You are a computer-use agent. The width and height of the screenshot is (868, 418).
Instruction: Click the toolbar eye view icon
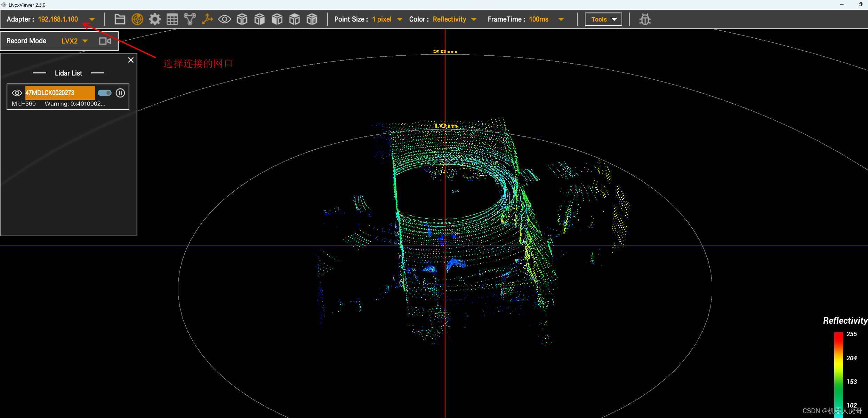click(x=224, y=19)
